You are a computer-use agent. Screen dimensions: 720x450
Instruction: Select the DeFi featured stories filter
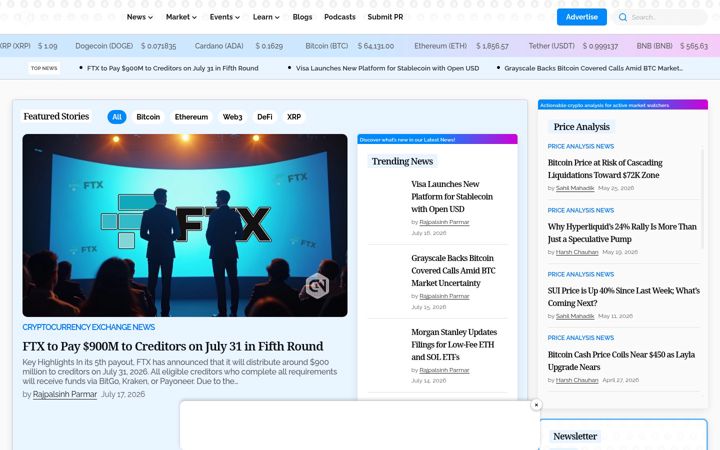coord(264,117)
